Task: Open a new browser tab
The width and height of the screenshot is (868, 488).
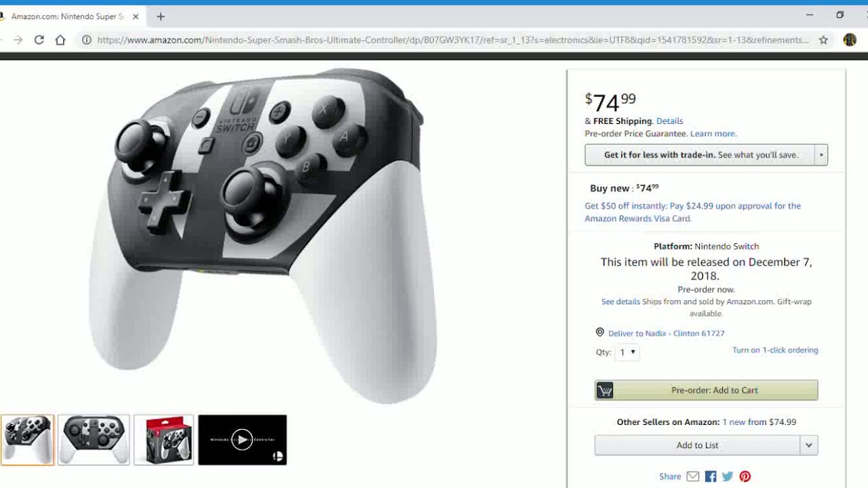Action: pyautogui.click(x=161, y=16)
